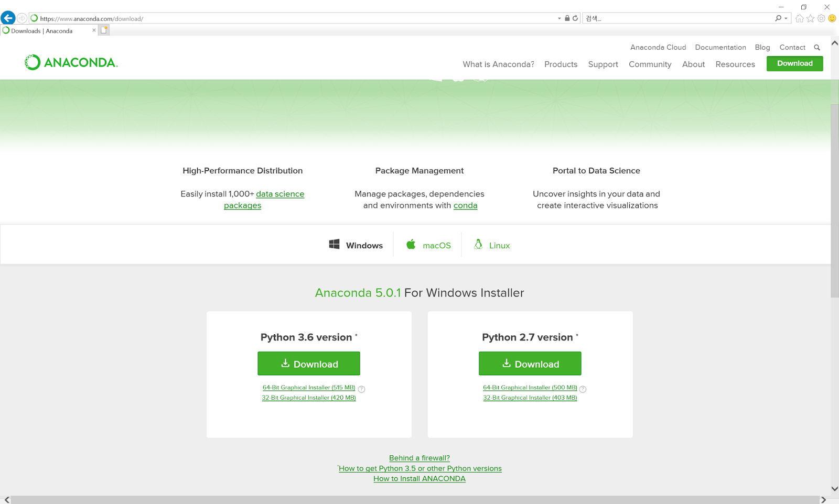Open the address bar dropdown arrow
The width and height of the screenshot is (839, 504).
(x=560, y=18)
